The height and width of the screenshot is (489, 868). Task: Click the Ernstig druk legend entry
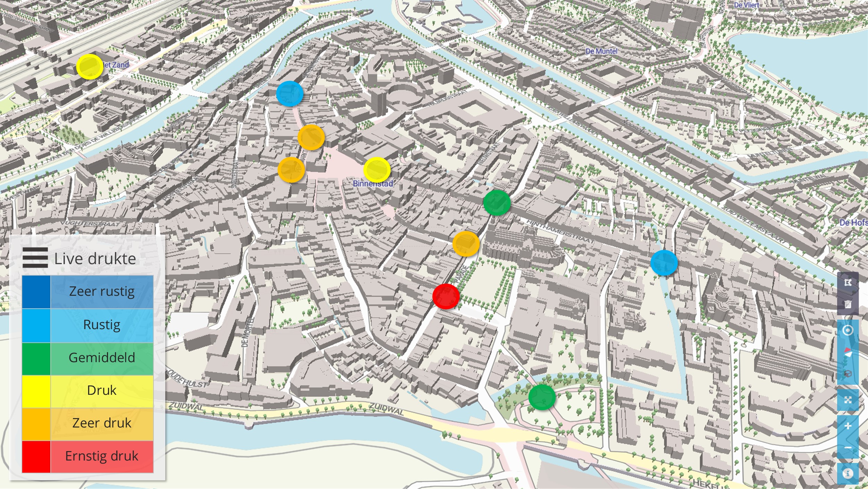(x=102, y=456)
